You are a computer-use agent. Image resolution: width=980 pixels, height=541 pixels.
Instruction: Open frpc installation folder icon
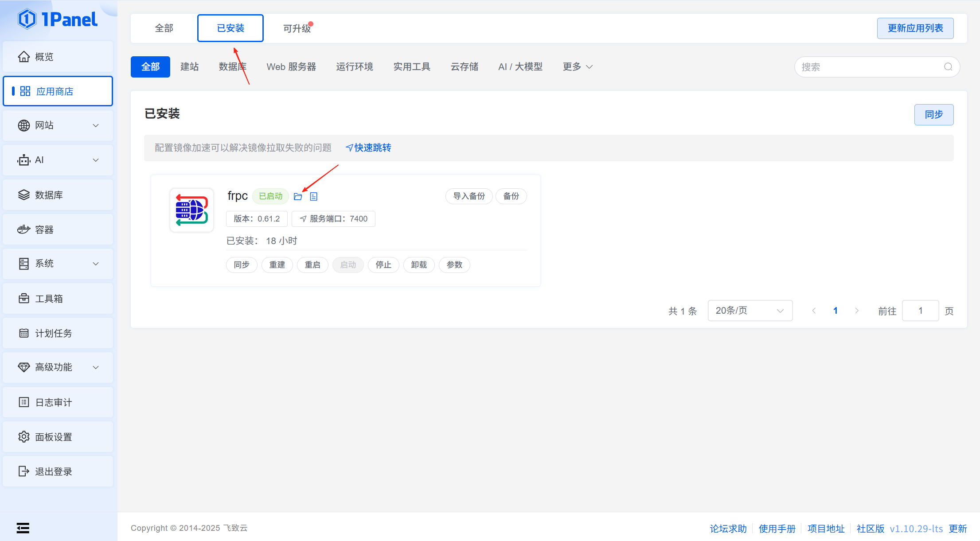[x=298, y=196]
